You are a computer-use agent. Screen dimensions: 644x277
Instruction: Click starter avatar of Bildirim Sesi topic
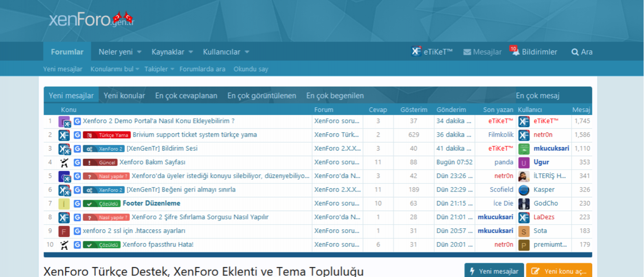[x=64, y=149]
